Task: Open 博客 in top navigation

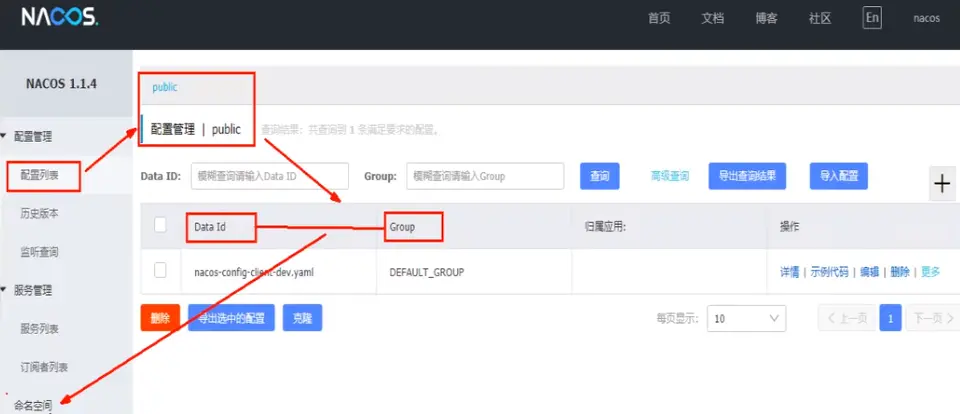Action: [x=767, y=18]
